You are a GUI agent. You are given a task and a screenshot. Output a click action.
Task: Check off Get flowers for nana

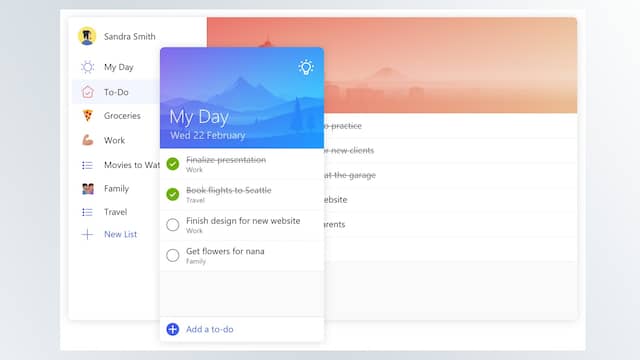coord(173,255)
